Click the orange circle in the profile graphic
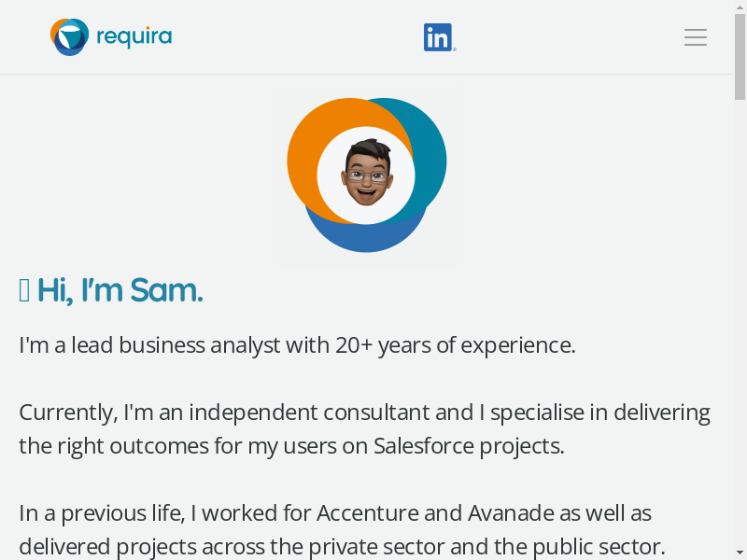The height and width of the screenshot is (560, 747). [x=303, y=154]
